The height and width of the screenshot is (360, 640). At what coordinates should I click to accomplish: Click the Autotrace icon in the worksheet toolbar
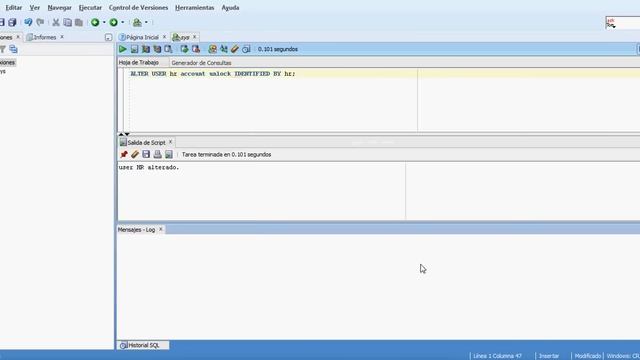(157, 49)
